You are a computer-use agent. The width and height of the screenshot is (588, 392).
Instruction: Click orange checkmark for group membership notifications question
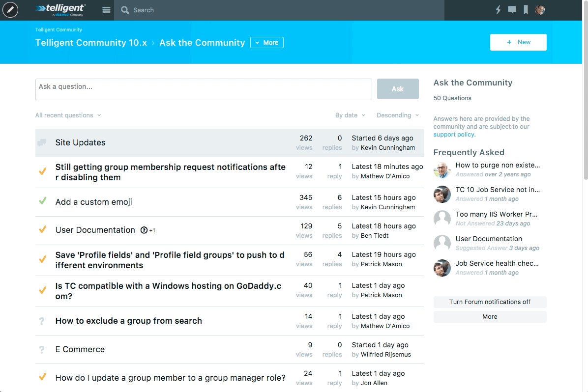point(43,171)
